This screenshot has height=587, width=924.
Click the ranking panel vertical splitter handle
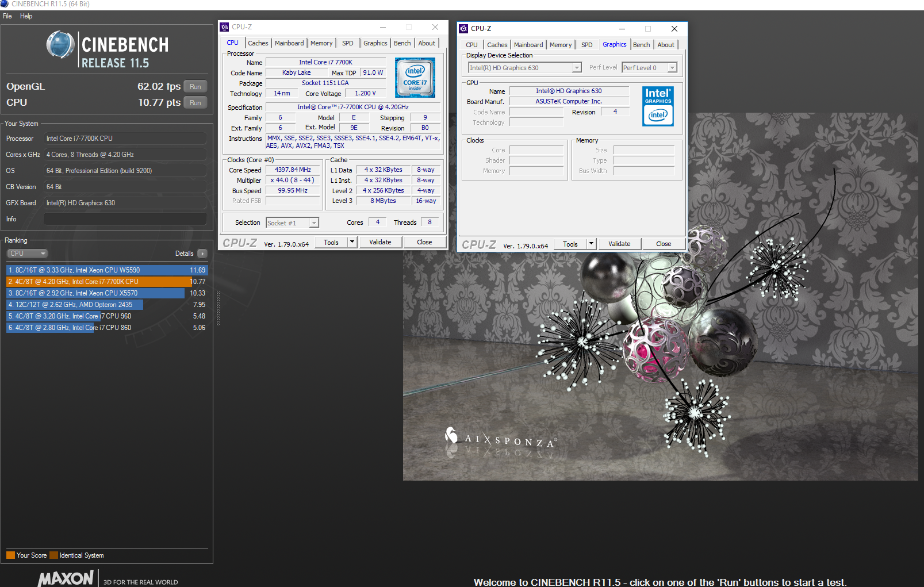[x=217, y=308]
